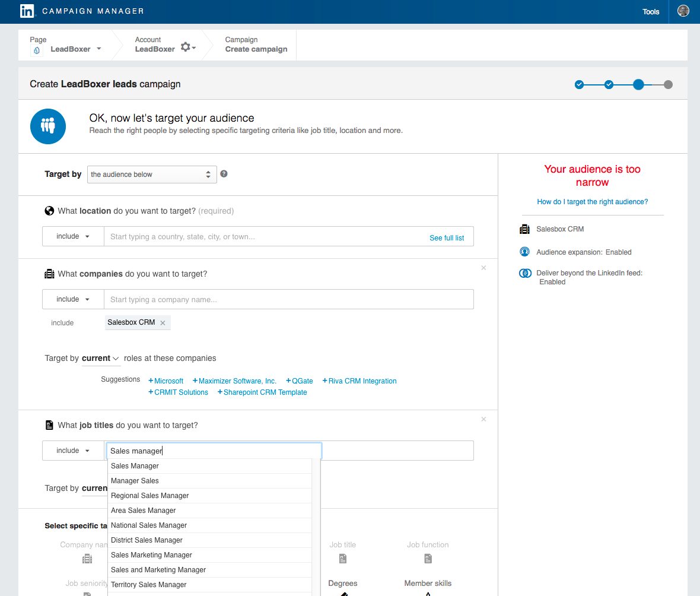This screenshot has height=596, width=700.
Task: Click the LinkedIn logo icon
Action: 27,11
